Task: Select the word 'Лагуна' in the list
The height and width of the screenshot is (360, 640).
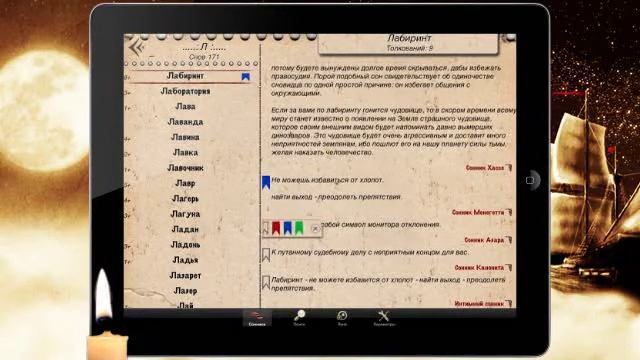Action: 185,214
